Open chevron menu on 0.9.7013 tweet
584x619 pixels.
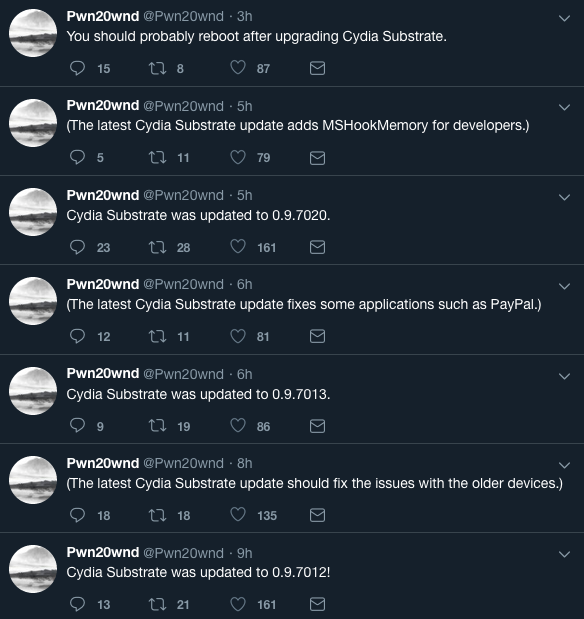pos(565,376)
